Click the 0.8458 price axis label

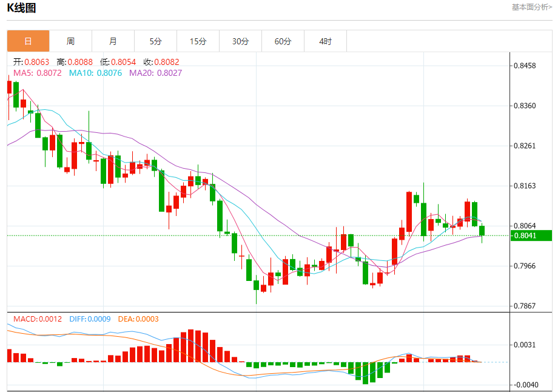pyautogui.click(x=525, y=66)
